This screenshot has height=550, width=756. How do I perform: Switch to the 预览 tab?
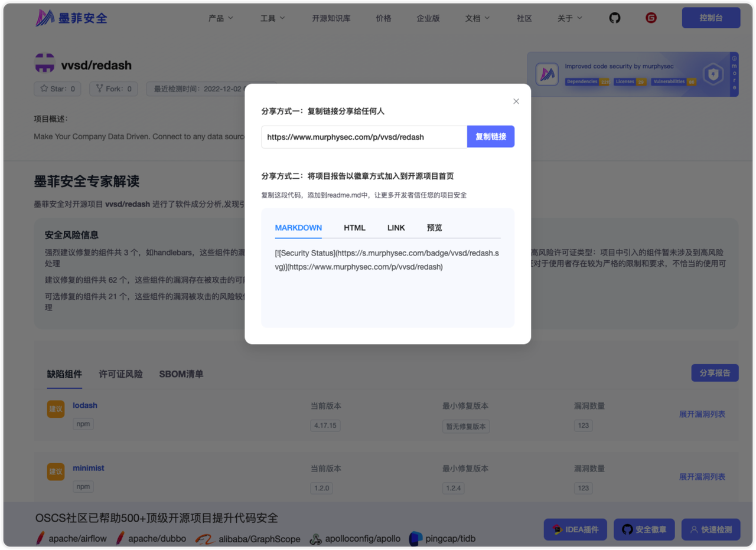pos(434,228)
